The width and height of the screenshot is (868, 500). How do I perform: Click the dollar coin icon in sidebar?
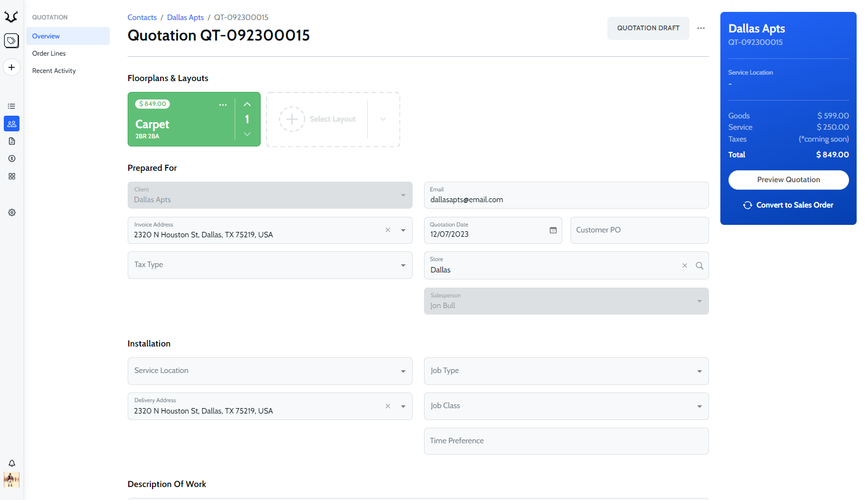pyautogui.click(x=12, y=159)
